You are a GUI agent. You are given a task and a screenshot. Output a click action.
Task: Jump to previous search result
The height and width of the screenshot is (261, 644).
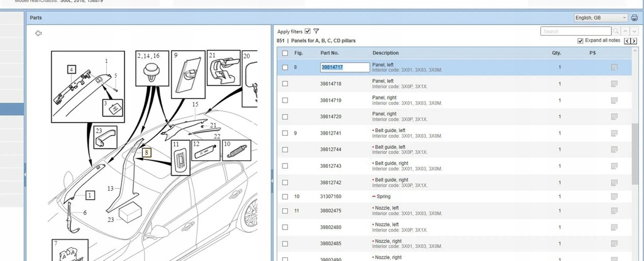click(625, 31)
